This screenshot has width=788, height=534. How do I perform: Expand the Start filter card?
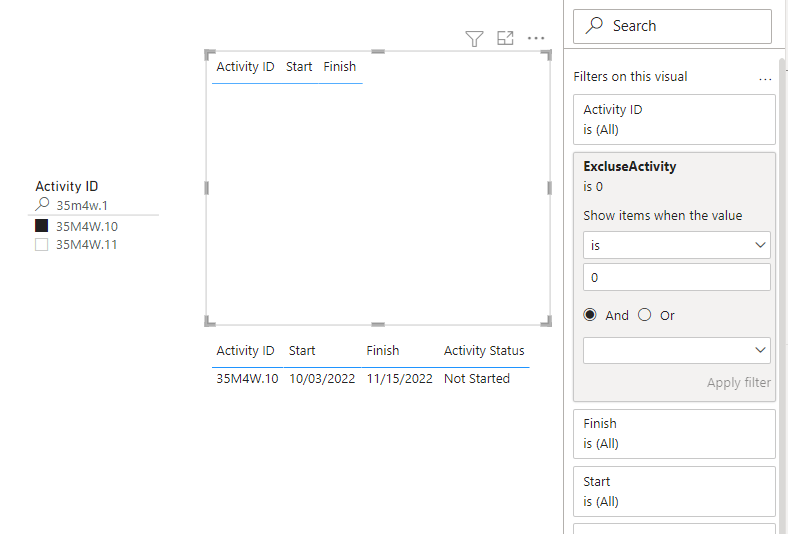click(x=674, y=491)
